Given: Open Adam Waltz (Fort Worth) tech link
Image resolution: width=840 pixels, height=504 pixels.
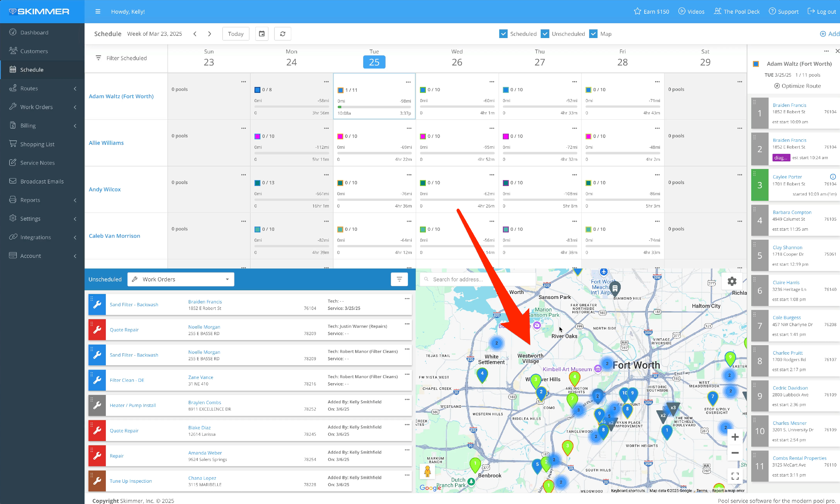Looking at the screenshot, I should 121,96.
